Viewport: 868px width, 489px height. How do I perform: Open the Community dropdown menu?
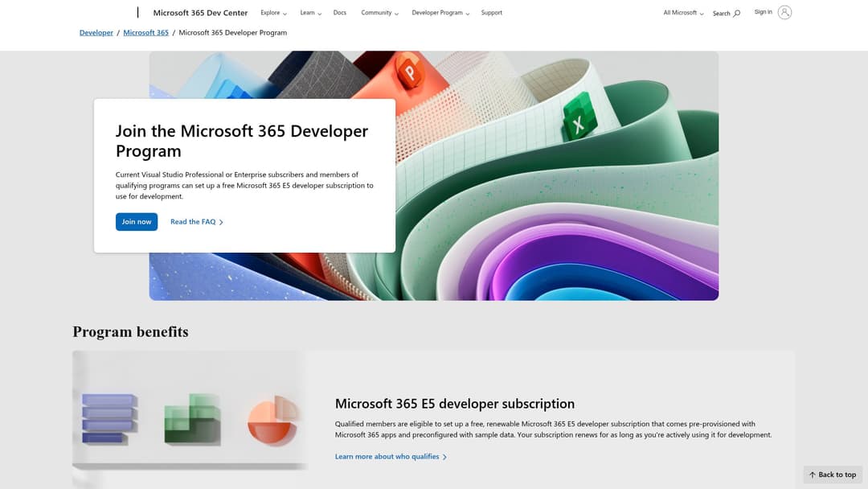tap(379, 13)
